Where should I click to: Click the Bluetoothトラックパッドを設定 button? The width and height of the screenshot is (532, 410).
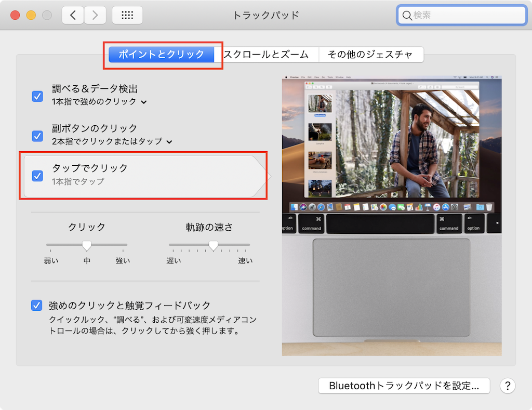coord(404,386)
